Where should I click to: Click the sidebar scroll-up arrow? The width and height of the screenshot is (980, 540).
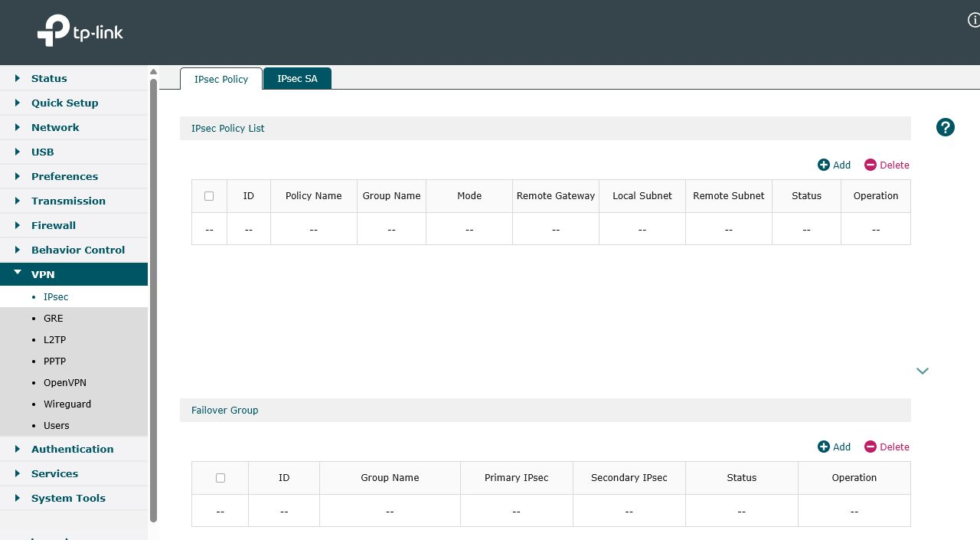(x=153, y=72)
